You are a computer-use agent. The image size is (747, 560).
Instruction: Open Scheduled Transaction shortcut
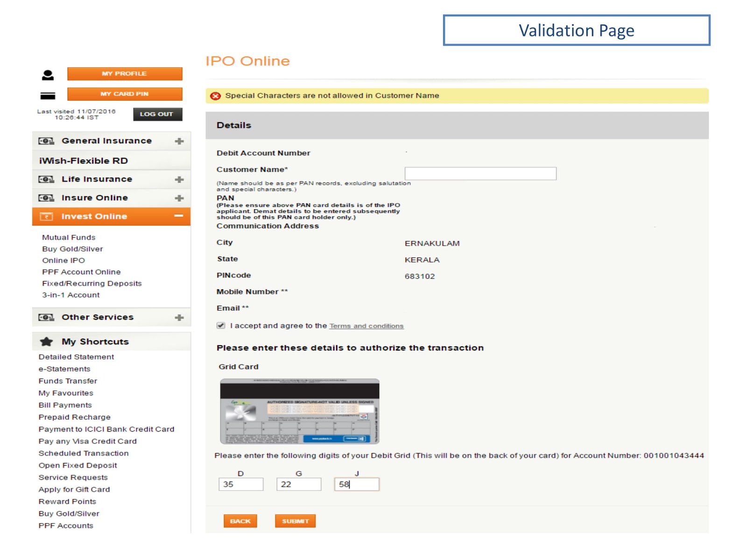[x=84, y=454]
